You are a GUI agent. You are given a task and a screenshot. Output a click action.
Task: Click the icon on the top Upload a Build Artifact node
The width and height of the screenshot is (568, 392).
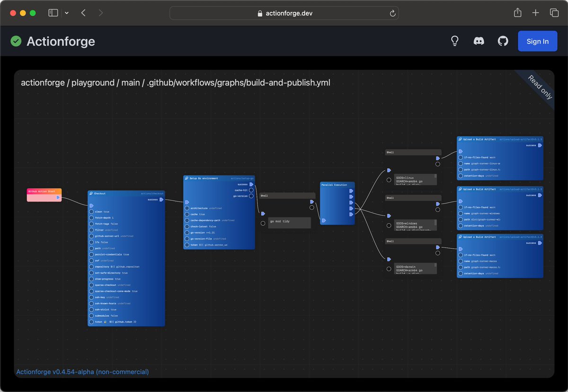(x=460, y=139)
